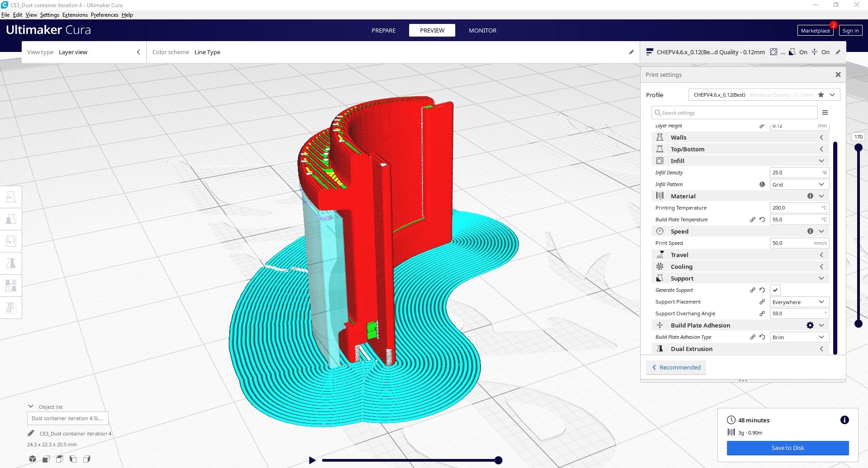The image size is (868, 468).
Task: Expand the Cooling settings category
Action: tap(740, 267)
